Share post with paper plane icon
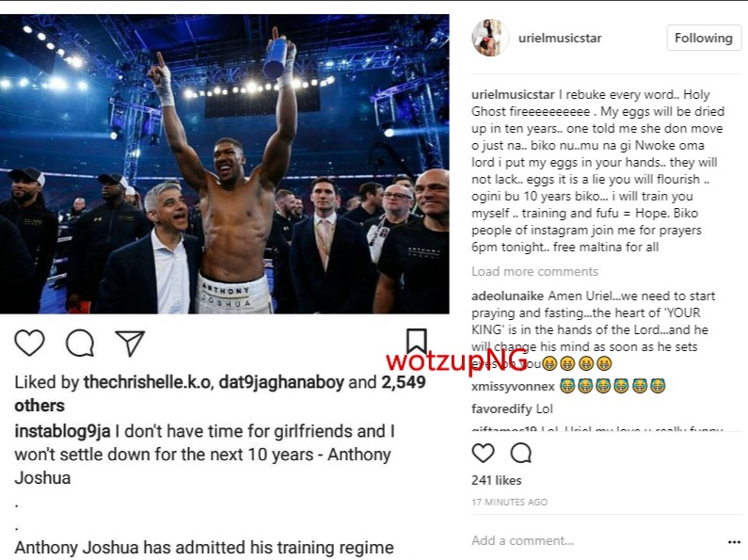Viewport: 748px width, 560px height. [130, 344]
